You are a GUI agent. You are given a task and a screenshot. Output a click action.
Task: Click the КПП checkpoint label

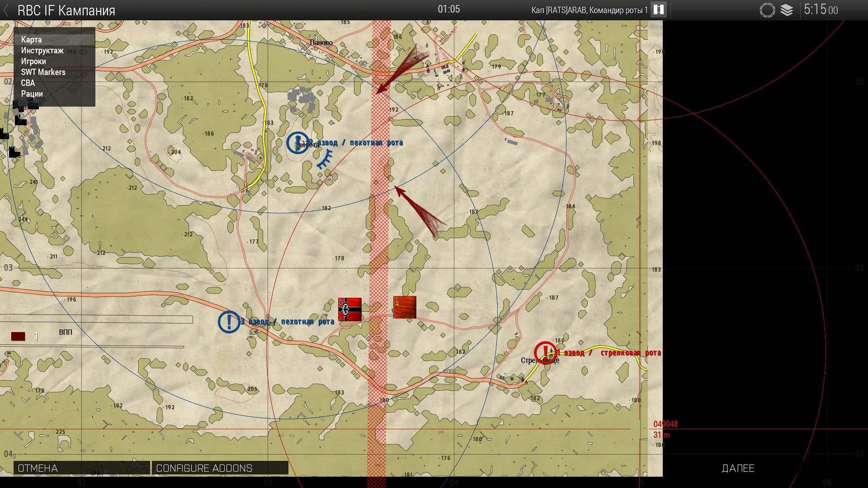point(448,371)
